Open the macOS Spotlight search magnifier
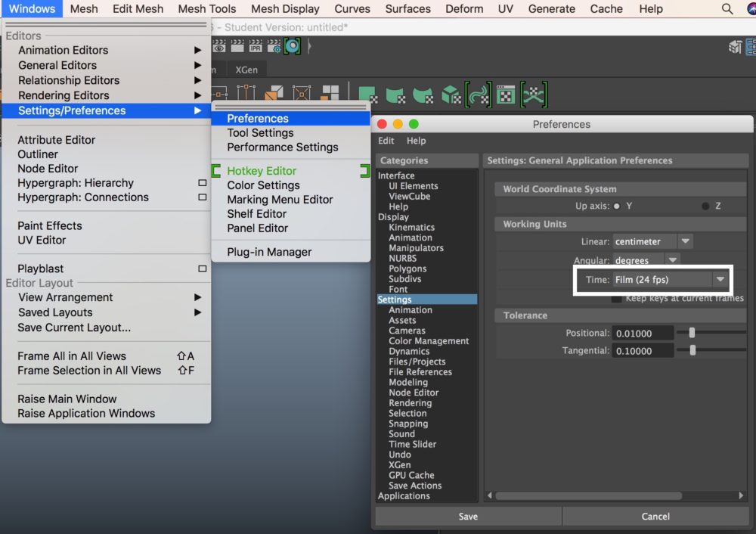The height and width of the screenshot is (534, 756). pyautogui.click(x=727, y=8)
